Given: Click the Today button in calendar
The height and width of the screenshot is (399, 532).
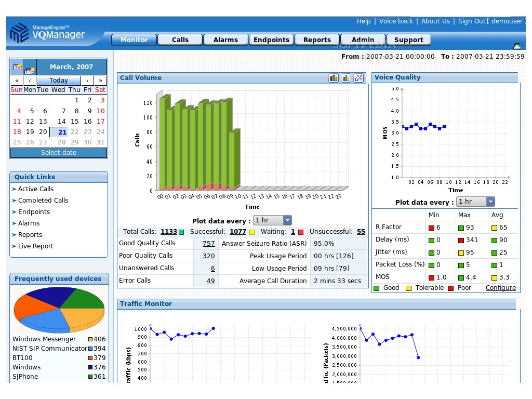Looking at the screenshot, I should 58,81.
